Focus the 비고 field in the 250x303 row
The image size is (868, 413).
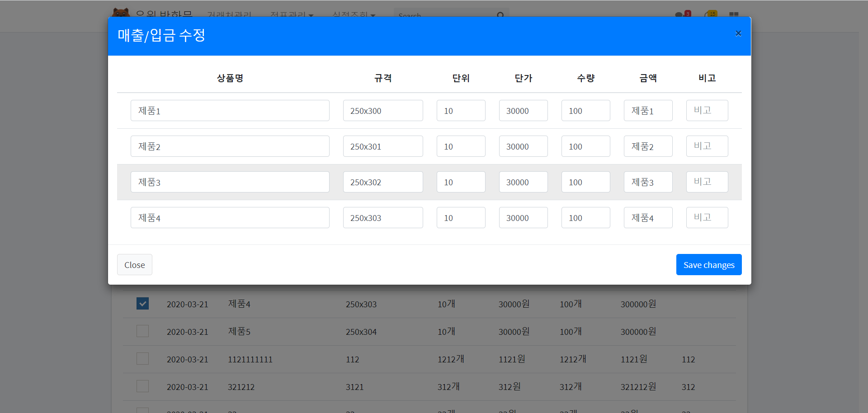tap(707, 218)
